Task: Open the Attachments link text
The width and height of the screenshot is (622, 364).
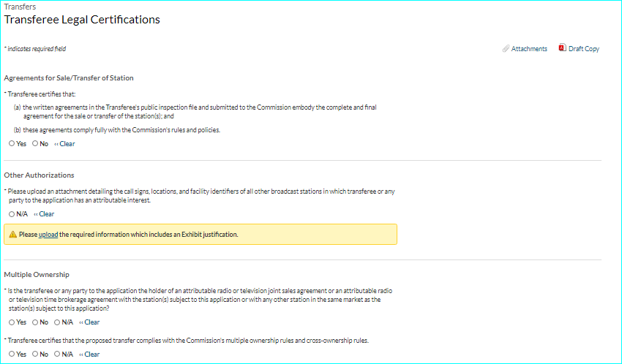Action: (x=529, y=49)
